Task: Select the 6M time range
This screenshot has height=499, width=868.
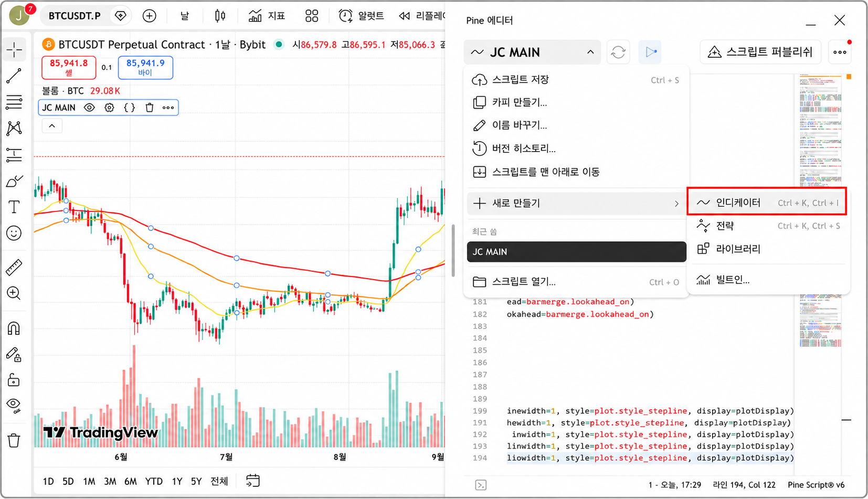Action: coord(131,481)
